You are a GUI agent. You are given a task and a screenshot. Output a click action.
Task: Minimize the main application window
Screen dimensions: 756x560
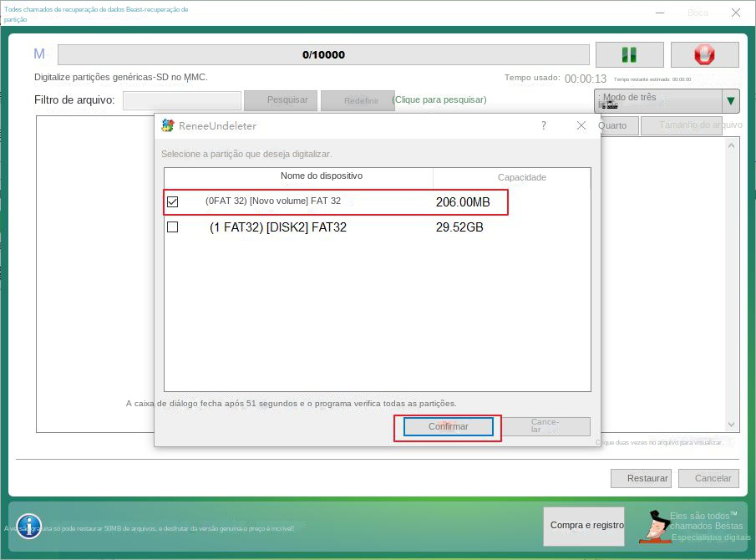pyautogui.click(x=660, y=13)
